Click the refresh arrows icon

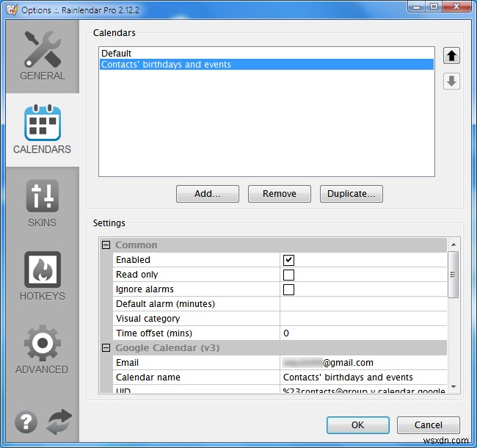[59, 422]
